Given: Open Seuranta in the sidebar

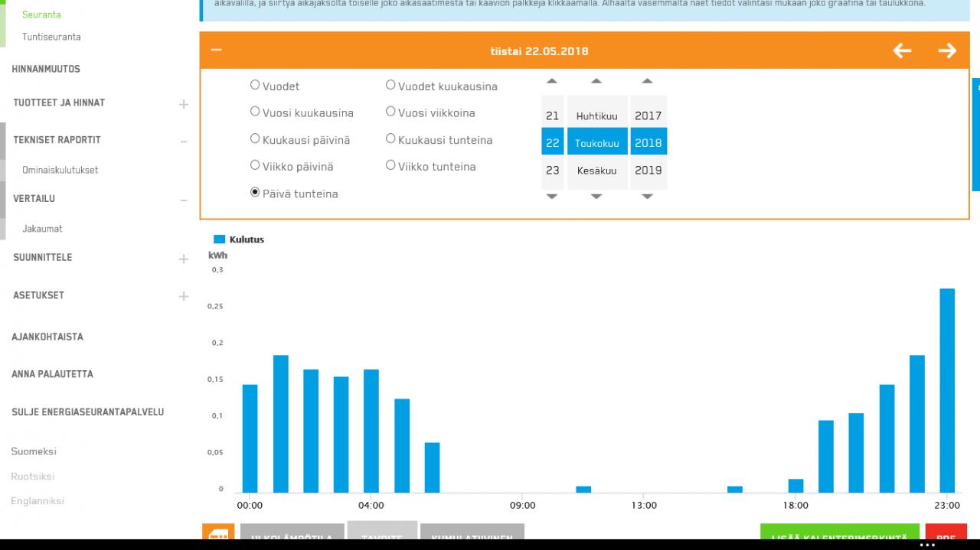Looking at the screenshot, I should 41,15.
